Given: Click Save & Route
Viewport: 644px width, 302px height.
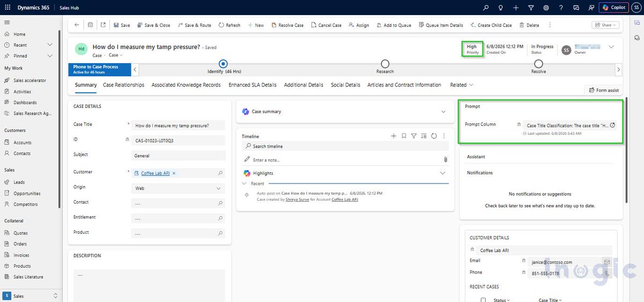Looking at the screenshot, I should point(194,25).
